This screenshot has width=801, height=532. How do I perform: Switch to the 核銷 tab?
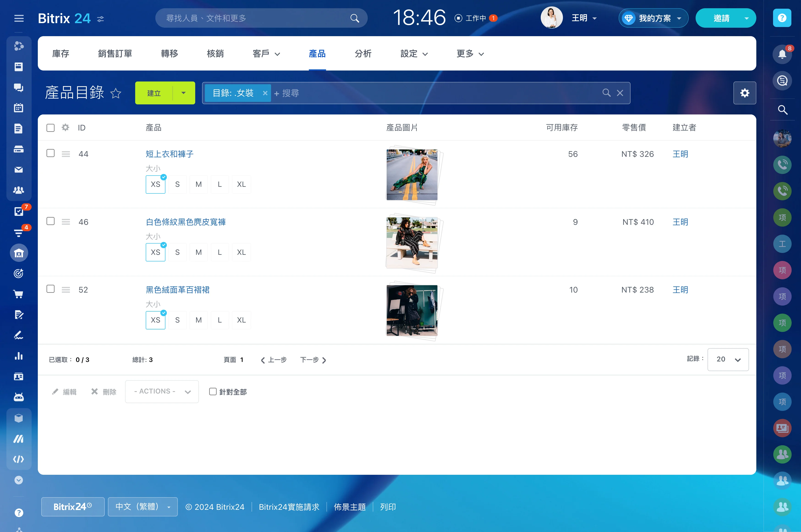pyautogui.click(x=215, y=54)
